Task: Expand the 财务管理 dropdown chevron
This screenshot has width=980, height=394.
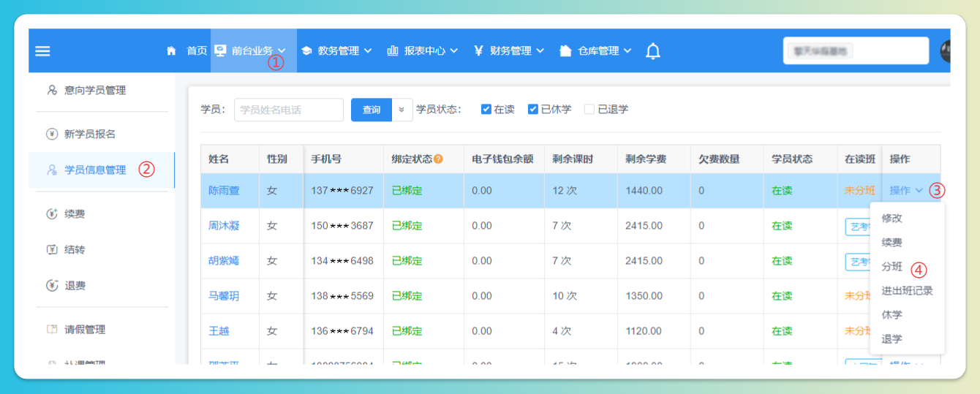Action: pos(540,50)
